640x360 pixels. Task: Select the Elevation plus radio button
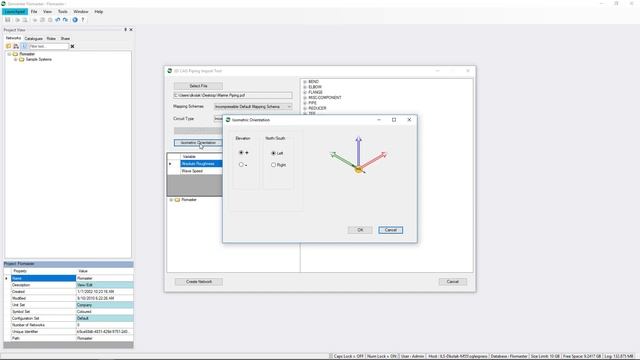[241, 152]
